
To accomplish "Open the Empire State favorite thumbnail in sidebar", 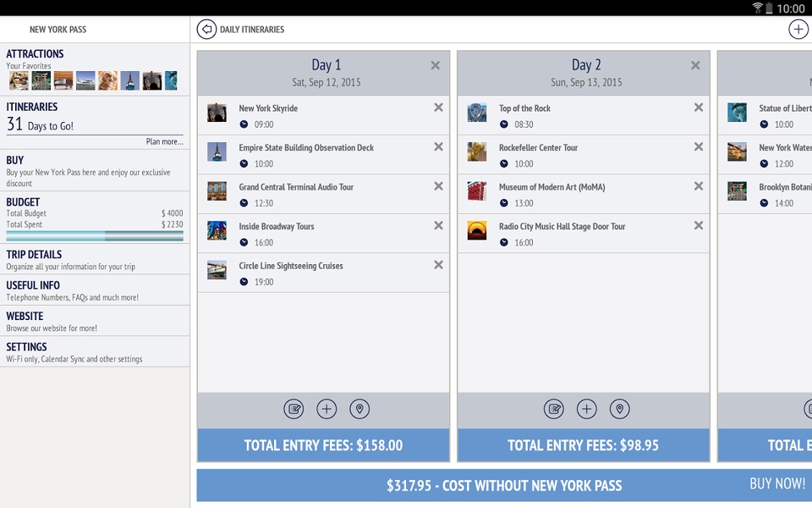I will 130,81.
